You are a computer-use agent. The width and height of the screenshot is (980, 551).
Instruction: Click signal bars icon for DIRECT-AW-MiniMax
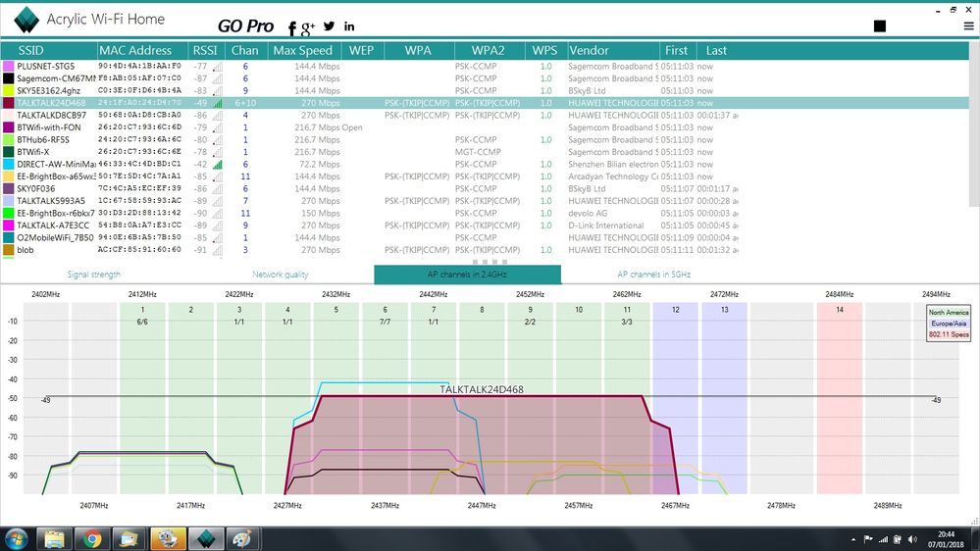217,165
